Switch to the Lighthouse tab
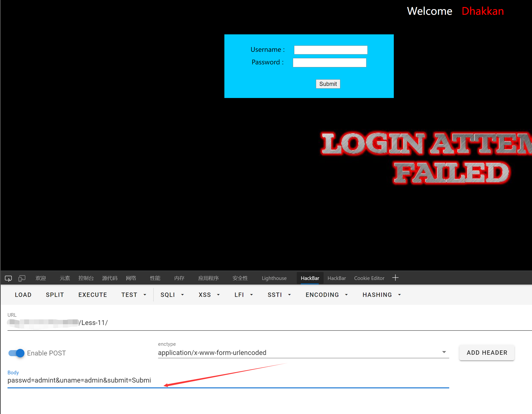The height and width of the screenshot is (414, 532). tap(274, 278)
